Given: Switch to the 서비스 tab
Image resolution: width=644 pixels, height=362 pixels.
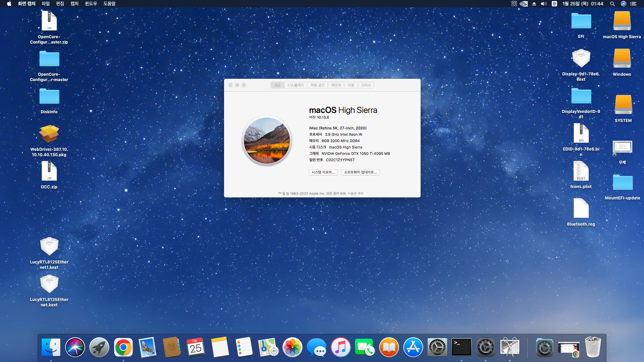Looking at the screenshot, I should coord(366,85).
